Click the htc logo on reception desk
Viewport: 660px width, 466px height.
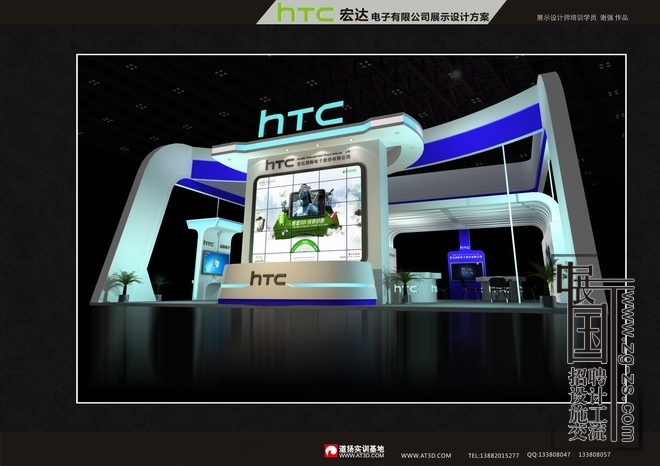click(x=268, y=279)
